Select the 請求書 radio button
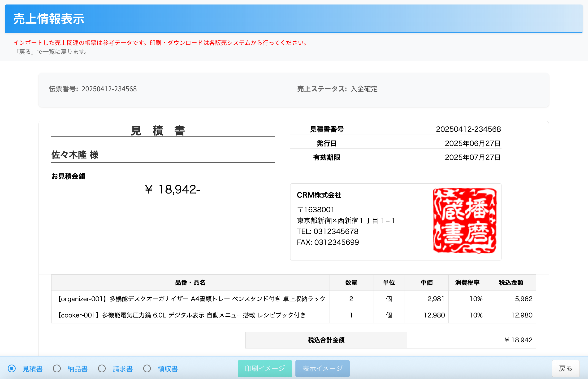 coord(102,368)
